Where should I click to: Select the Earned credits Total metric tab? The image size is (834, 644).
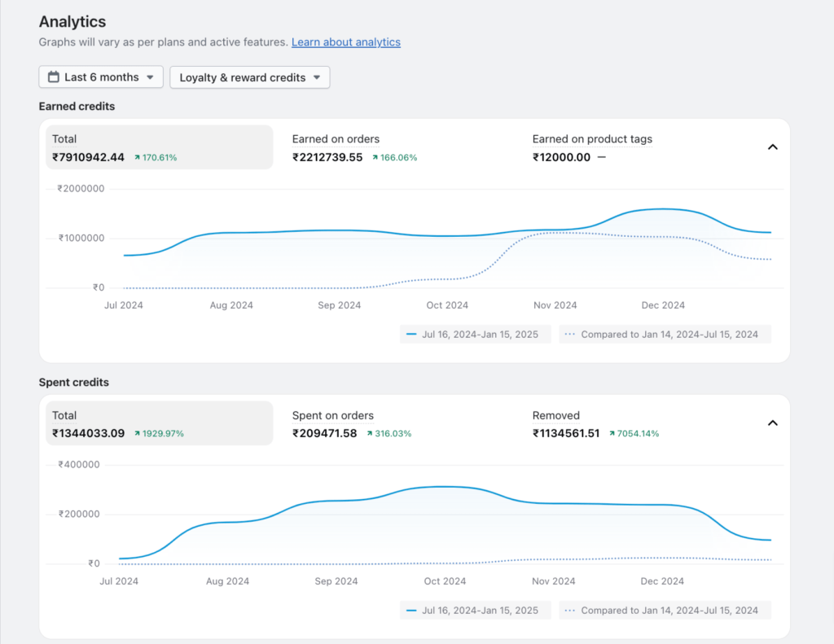click(x=160, y=147)
